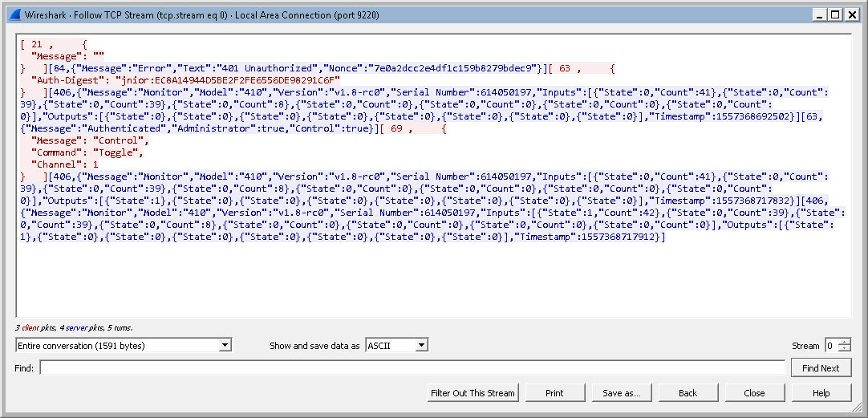The width and height of the screenshot is (868, 418).
Task: Click the Nonce value in the error response
Action: pyautogui.click(x=452, y=68)
